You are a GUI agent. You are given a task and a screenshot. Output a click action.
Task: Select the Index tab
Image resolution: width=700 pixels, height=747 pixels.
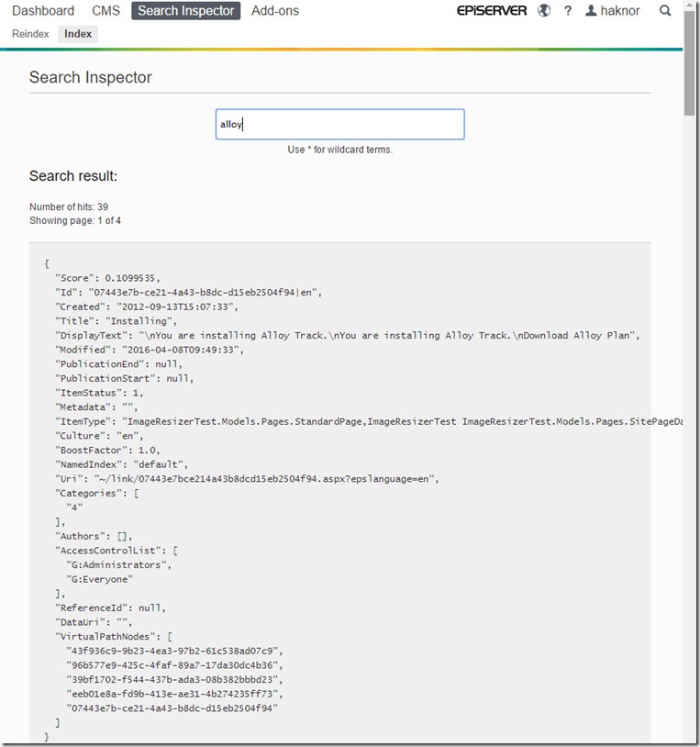pyautogui.click(x=78, y=34)
